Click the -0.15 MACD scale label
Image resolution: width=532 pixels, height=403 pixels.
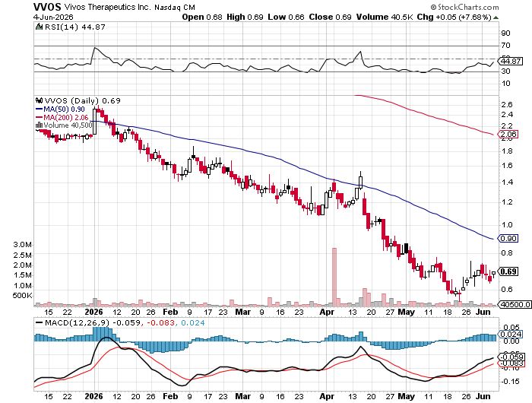click(x=510, y=382)
